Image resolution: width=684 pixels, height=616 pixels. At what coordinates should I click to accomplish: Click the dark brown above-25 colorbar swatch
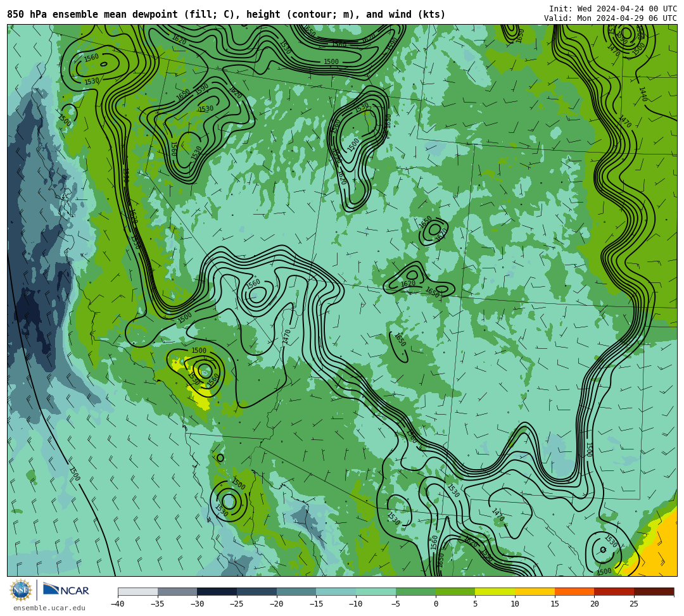654,591
